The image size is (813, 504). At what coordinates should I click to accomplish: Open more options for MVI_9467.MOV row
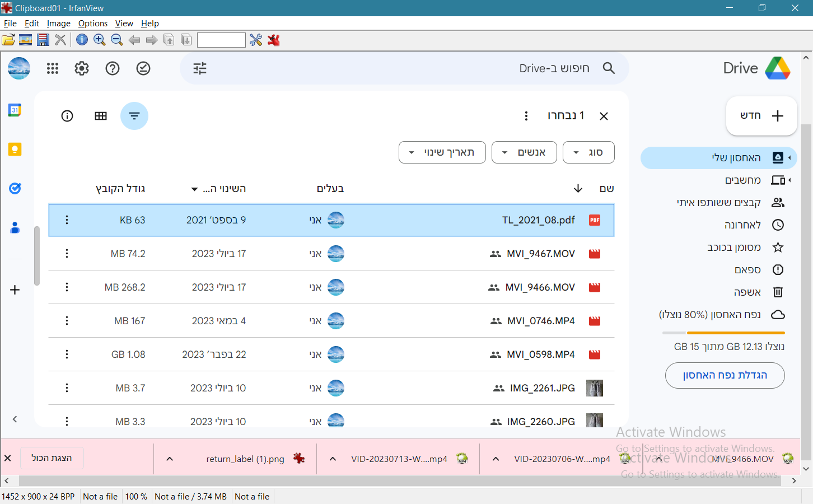coord(67,254)
